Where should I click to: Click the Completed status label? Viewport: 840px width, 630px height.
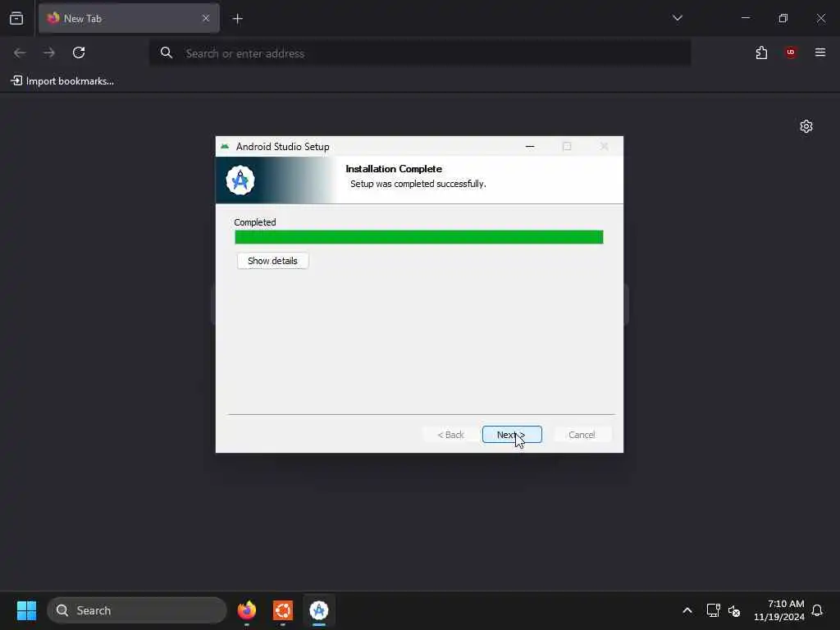point(255,222)
